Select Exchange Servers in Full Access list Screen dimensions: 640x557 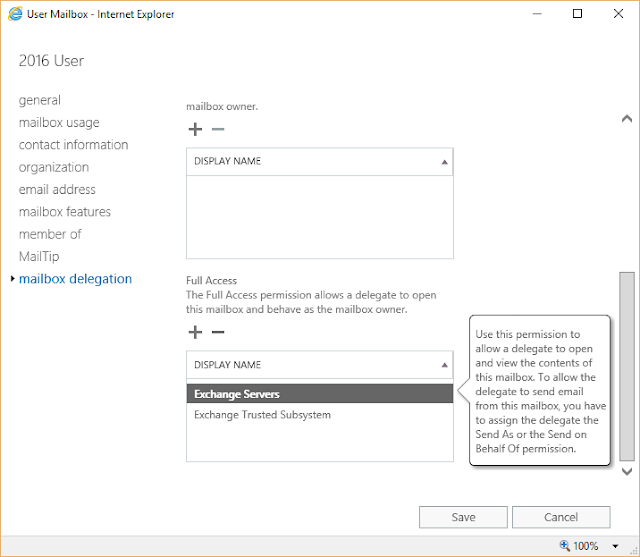tap(320, 394)
